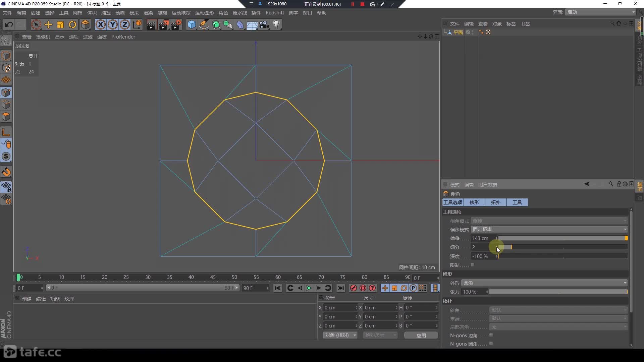The height and width of the screenshot is (362, 644).
Task: Switch to Texture mode
Action: pos(6,68)
